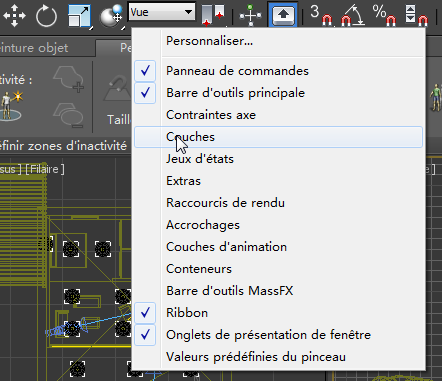Toggle keyboard shortcut override button
This screenshot has height=381, width=442.
[283, 15]
